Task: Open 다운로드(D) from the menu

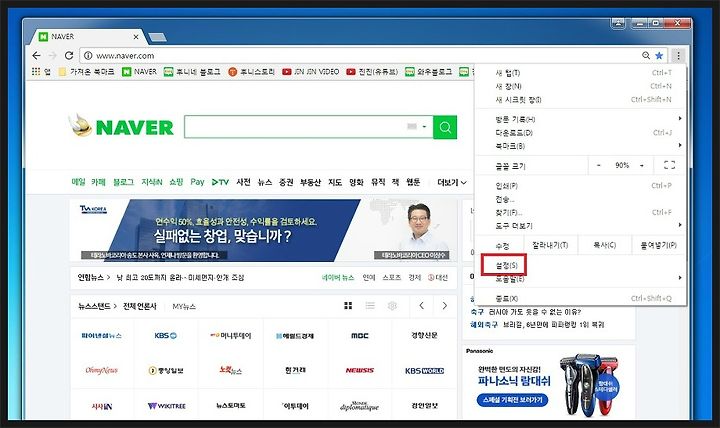Action: tap(580, 132)
